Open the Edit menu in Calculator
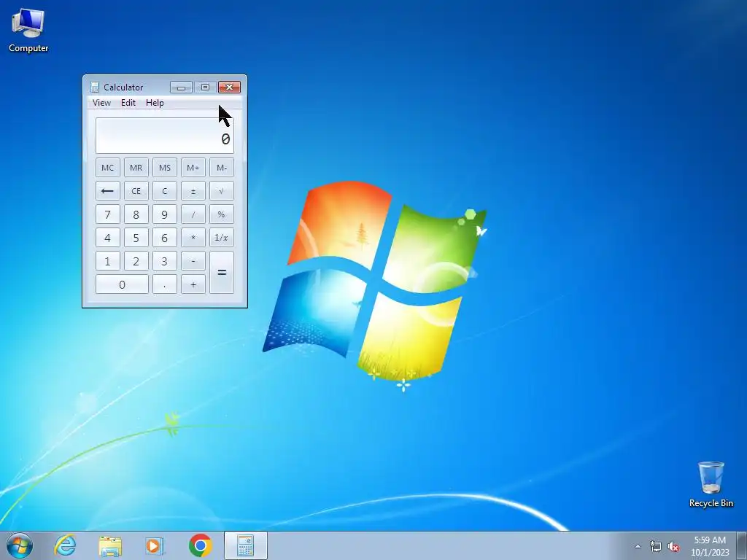The width and height of the screenshot is (747, 560). 128,103
